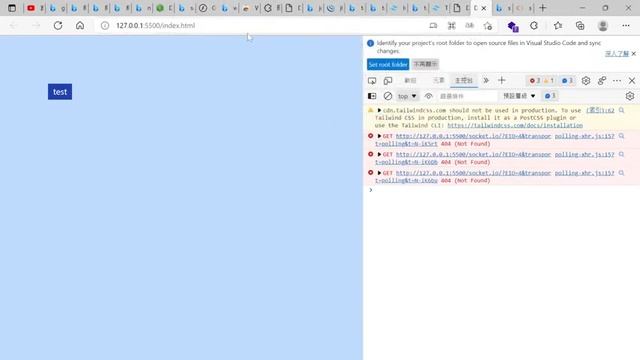Viewport: 640px width, 360px height.
Task: Open DevTools settings gear
Action: coord(586,81)
